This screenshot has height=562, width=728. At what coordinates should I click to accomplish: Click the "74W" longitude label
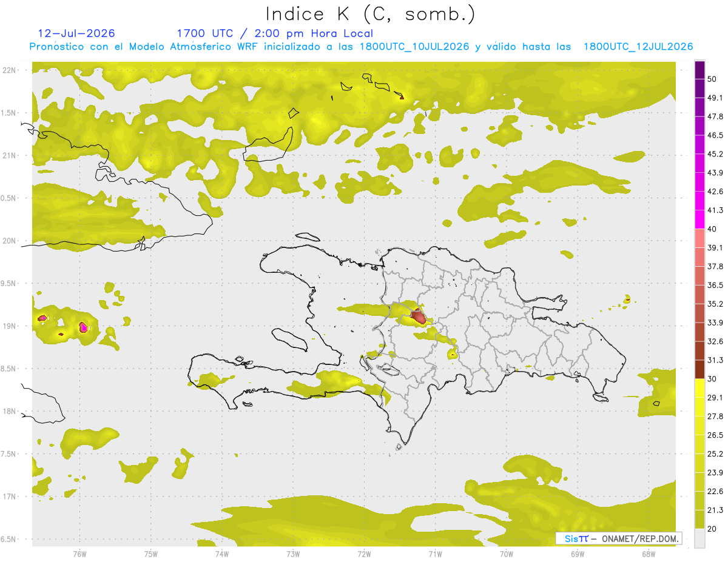221,554
